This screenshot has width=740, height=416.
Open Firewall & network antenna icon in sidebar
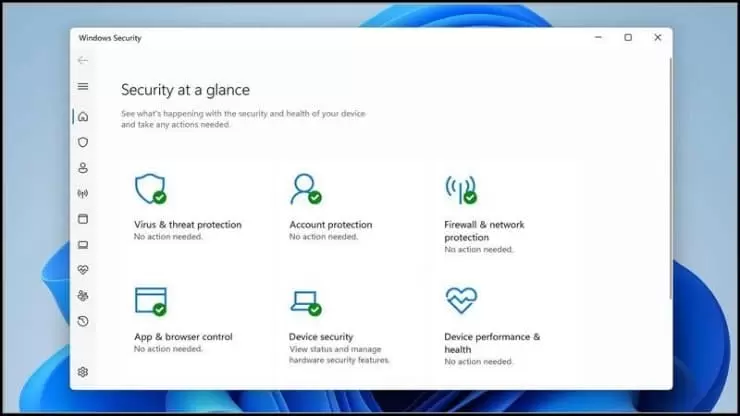[x=83, y=194]
